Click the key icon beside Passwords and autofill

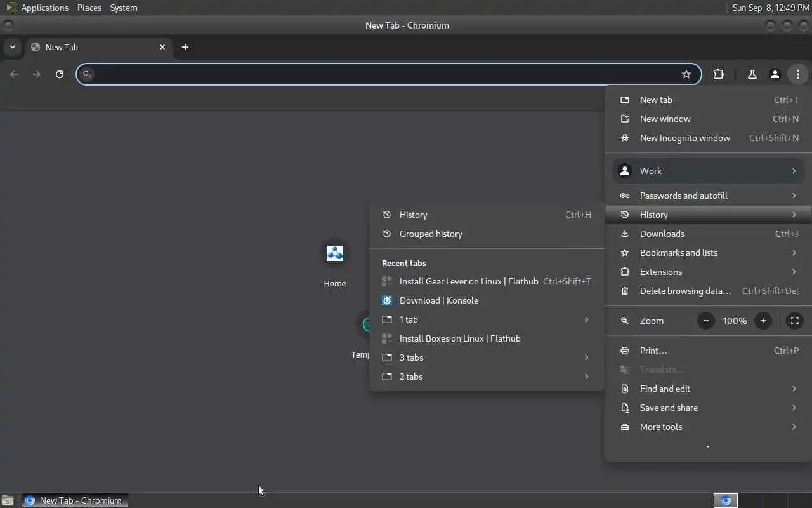tap(625, 196)
